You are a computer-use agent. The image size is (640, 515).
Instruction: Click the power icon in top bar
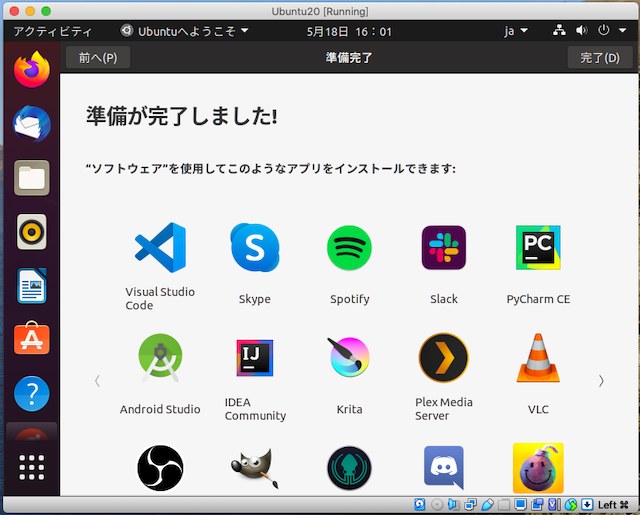[x=604, y=30]
